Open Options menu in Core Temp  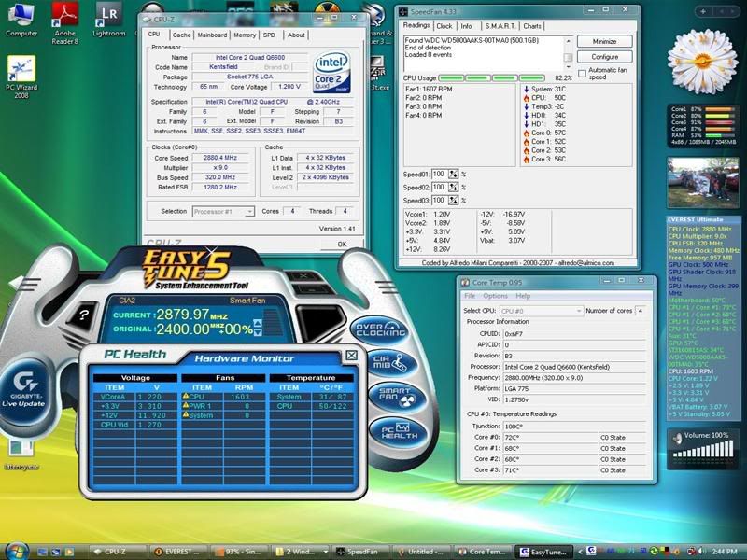[495, 296]
